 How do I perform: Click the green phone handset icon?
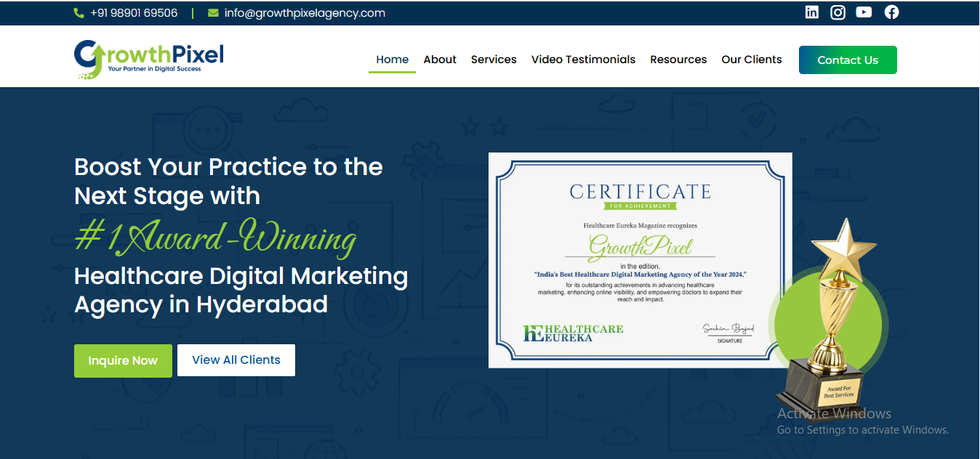(x=79, y=13)
